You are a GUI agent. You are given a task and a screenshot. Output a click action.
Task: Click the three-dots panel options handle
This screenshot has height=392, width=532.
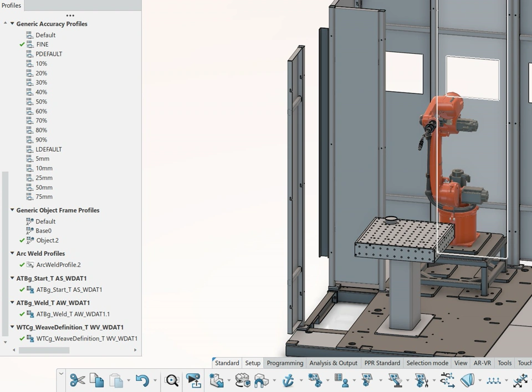(x=70, y=16)
